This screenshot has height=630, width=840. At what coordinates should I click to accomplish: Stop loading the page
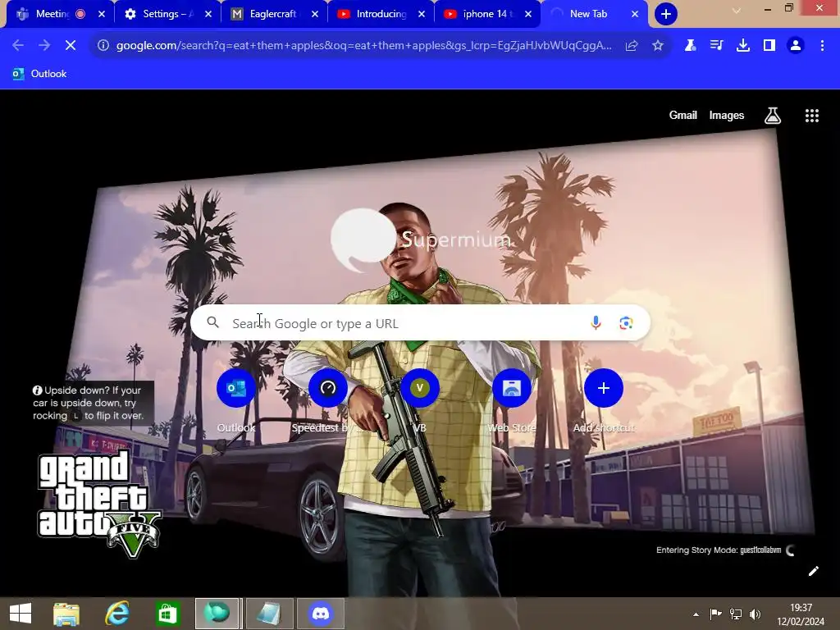coord(71,46)
